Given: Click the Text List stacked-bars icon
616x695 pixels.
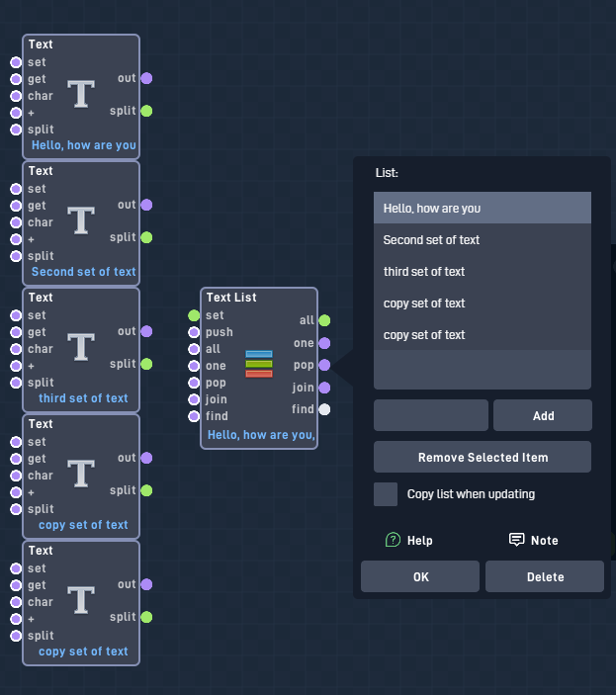Looking at the screenshot, I should click(259, 364).
